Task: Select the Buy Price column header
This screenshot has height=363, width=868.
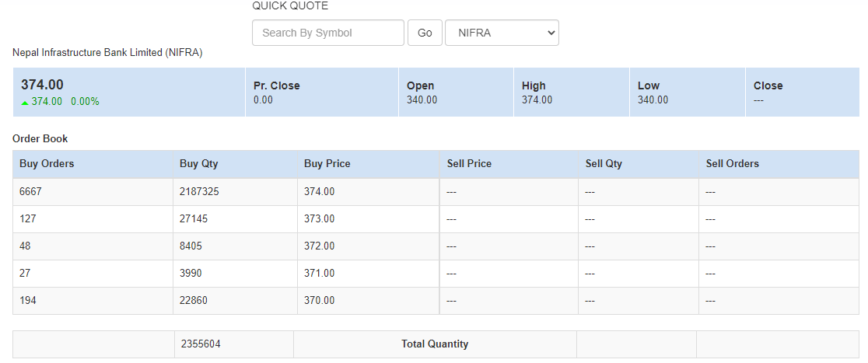Action: [x=327, y=164]
